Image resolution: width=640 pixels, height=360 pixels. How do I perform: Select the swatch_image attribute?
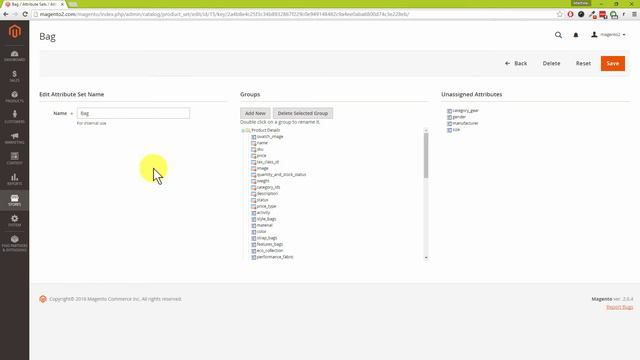coord(270,137)
